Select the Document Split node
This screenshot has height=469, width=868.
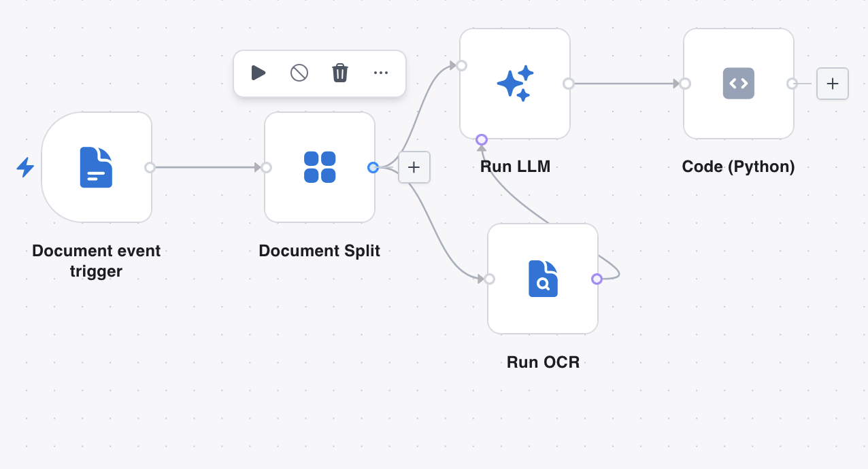320,167
